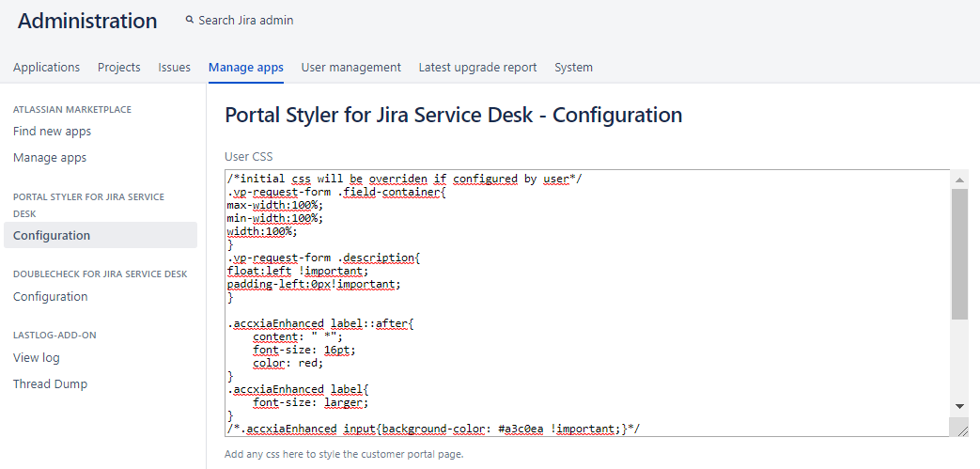
Task: Click the '.vp-request-form .description{' line
Action: [324, 258]
